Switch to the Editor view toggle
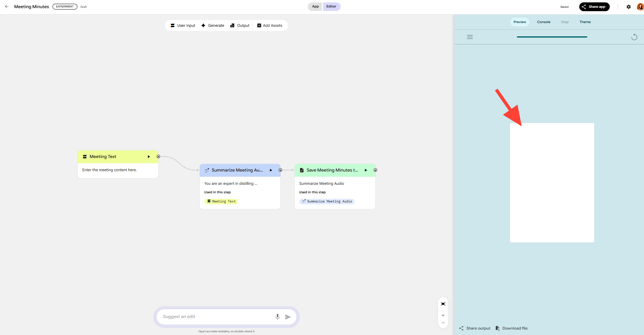This screenshot has height=335, width=644. pos(331,6)
